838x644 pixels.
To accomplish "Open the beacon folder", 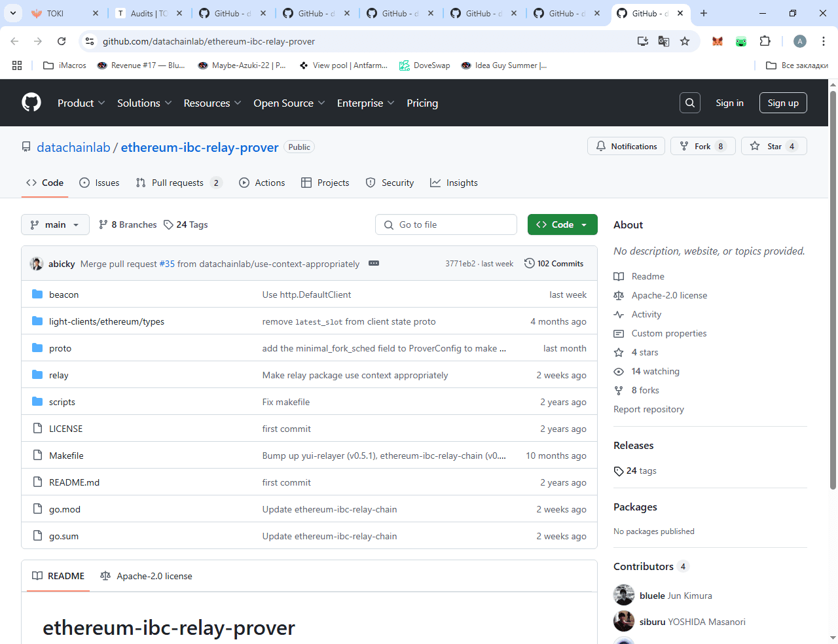I will pos(64,295).
